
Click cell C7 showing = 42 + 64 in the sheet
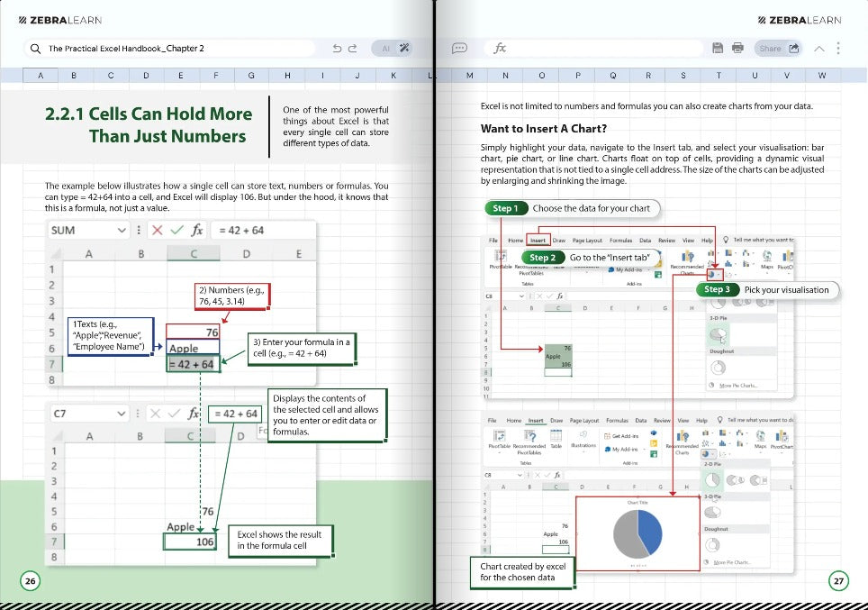pos(194,364)
